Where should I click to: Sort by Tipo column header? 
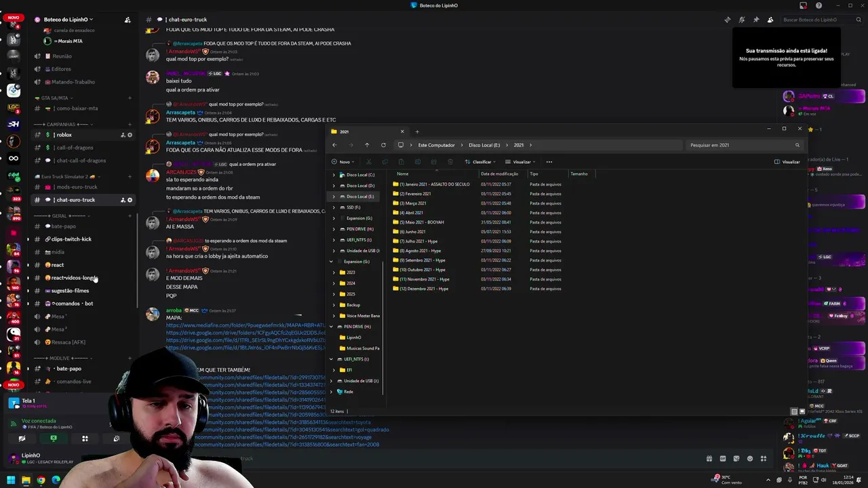pyautogui.click(x=534, y=174)
